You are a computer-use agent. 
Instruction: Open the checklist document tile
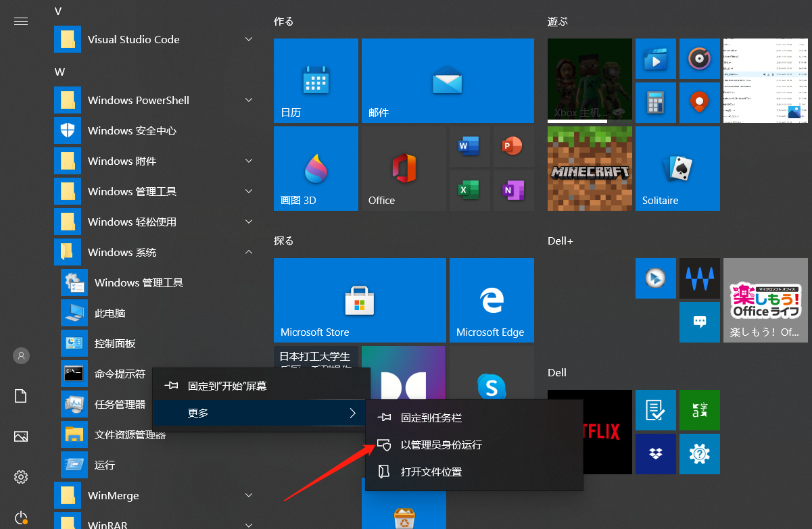pos(656,409)
